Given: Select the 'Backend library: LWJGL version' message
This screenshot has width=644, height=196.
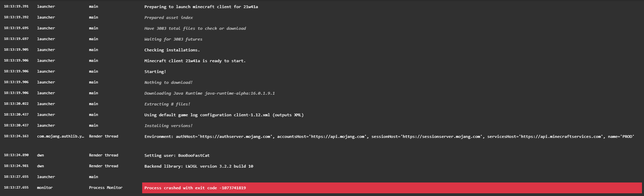Looking at the screenshot, I should click(x=199, y=166).
